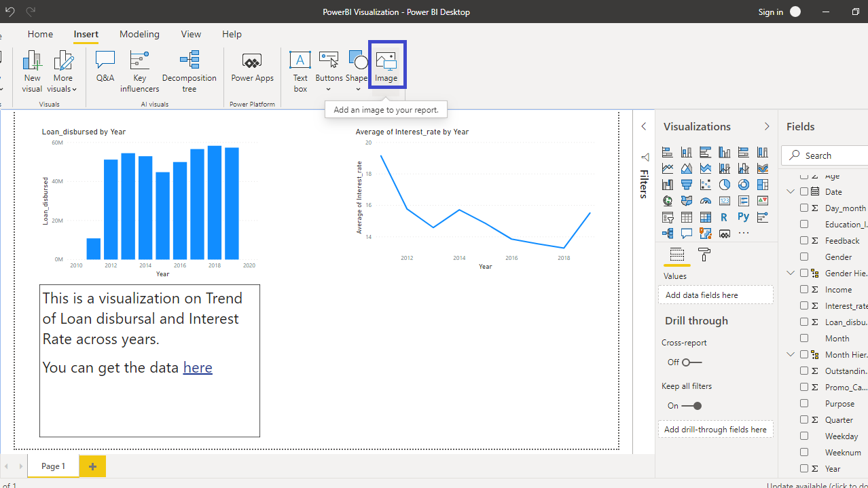This screenshot has height=488, width=868.
Task: Undo the last action
Action: tap(10, 12)
